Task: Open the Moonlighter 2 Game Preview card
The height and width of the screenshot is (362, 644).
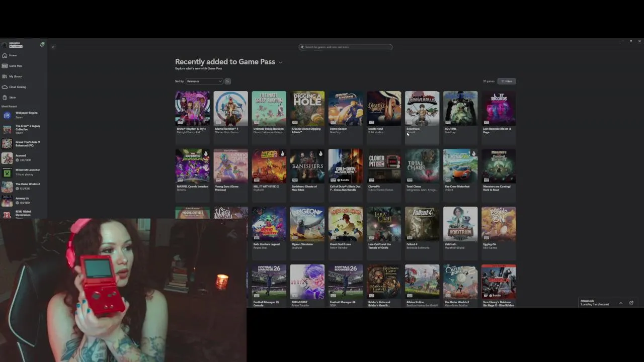Action: pyautogui.click(x=192, y=213)
